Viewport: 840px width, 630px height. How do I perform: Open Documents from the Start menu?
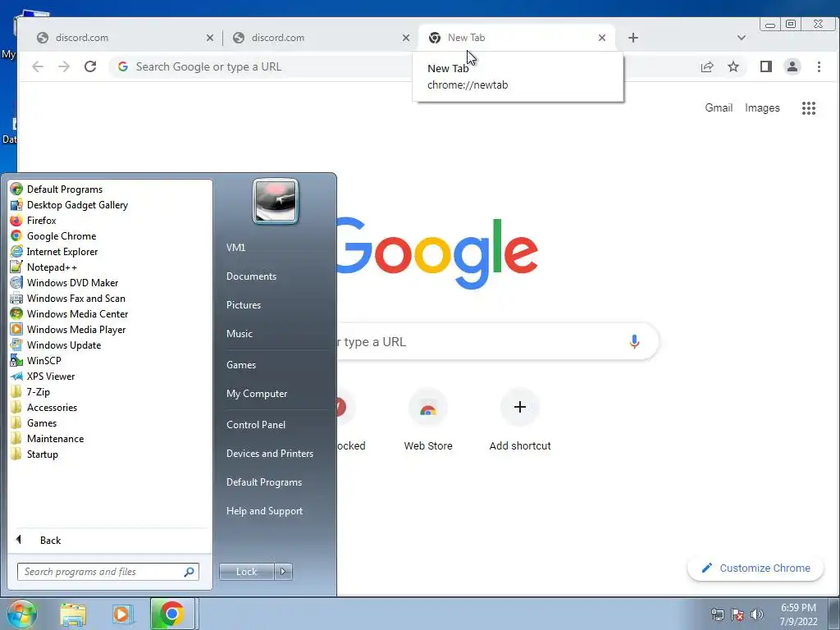(x=276, y=276)
